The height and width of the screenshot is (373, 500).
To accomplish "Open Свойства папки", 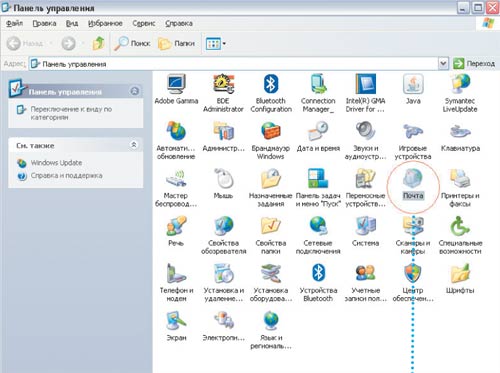I will tap(271, 235).
